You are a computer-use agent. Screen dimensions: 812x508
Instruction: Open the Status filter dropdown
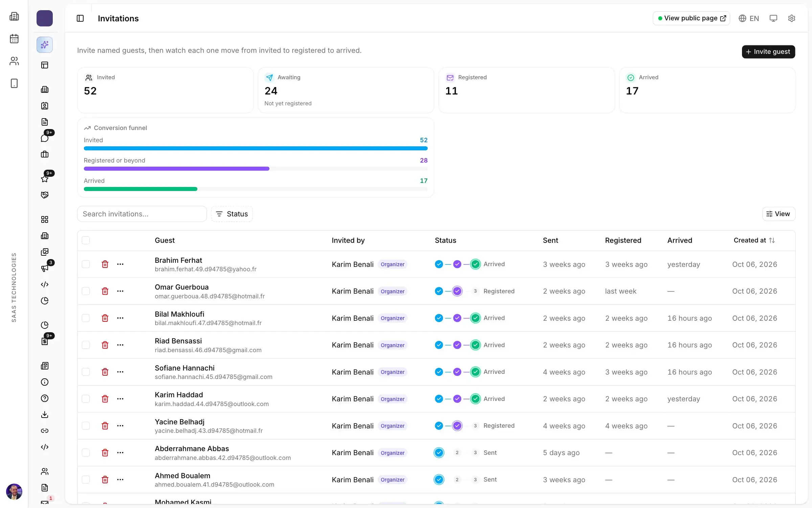click(232, 214)
